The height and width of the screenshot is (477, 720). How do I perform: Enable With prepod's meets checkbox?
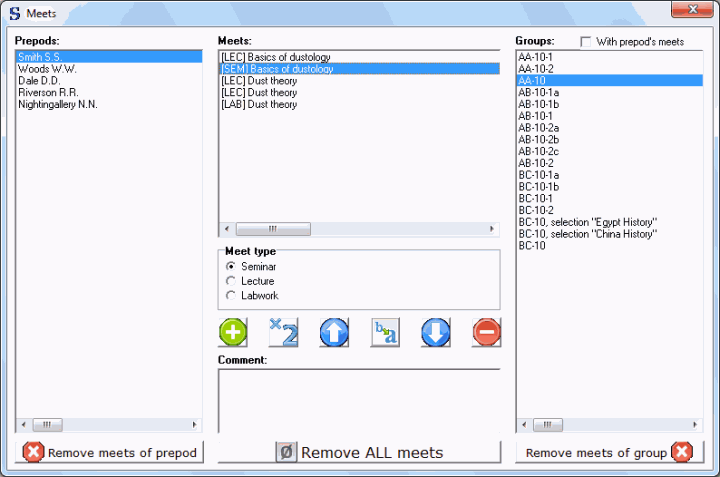585,42
